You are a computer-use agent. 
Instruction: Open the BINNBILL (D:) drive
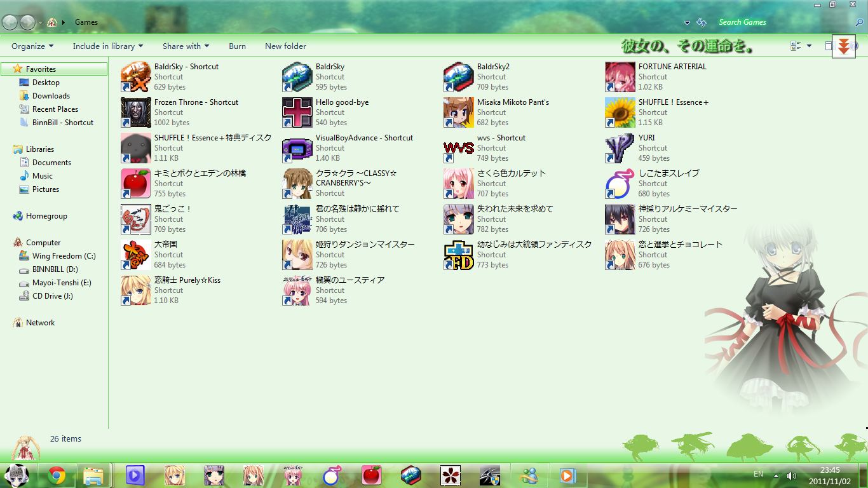pyautogui.click(x=55, y=269)
